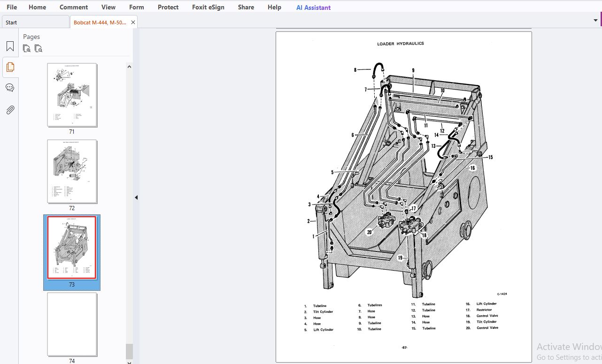602x364 pixels.
Task: Switch to the Home ribbon tab
Action: point(37,7)
